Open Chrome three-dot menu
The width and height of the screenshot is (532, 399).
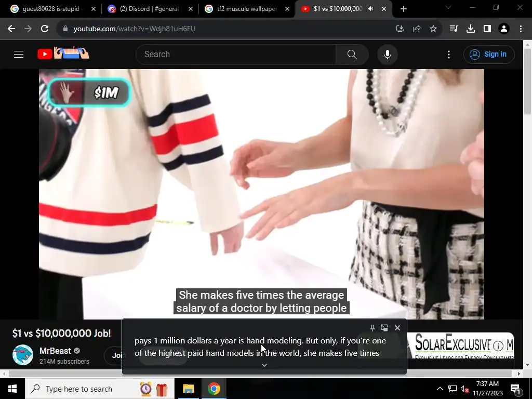521,29
